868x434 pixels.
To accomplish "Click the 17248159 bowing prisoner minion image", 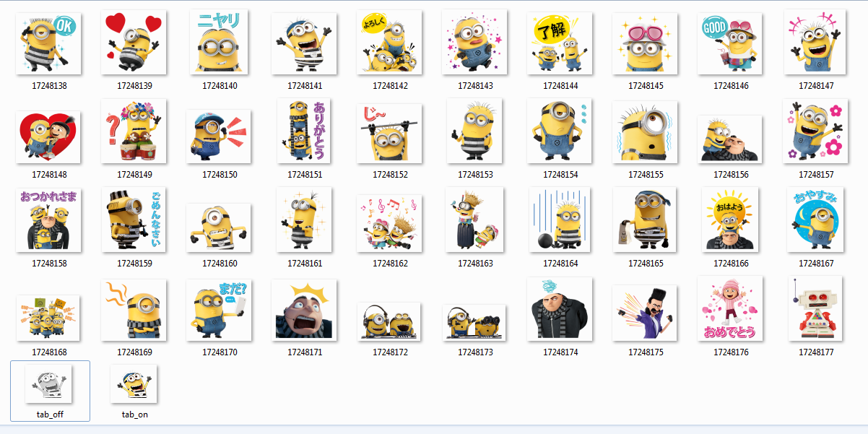I will [x=134, y=220].
